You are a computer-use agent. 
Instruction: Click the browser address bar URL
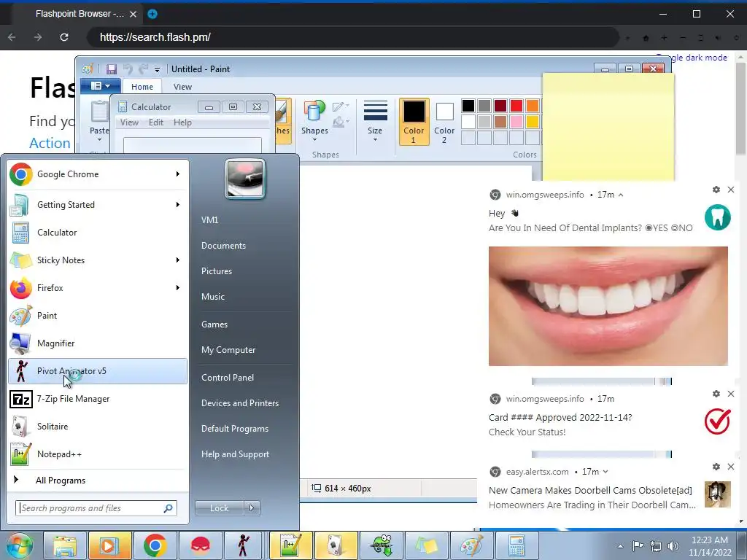click(x=155, y=37)
